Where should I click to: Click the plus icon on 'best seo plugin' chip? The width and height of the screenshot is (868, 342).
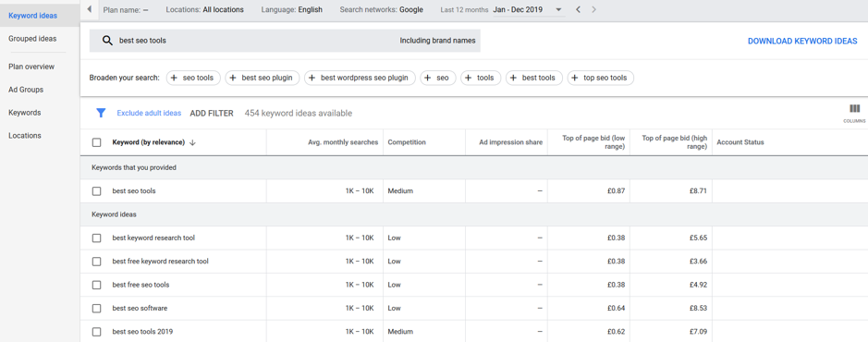[233, 78]
